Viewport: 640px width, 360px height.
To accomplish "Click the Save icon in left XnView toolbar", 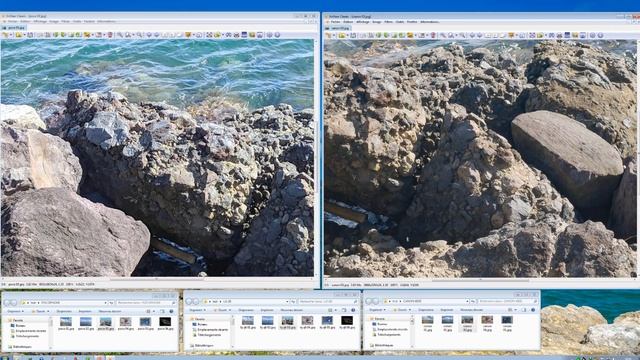I will click(x=30, y=35).
